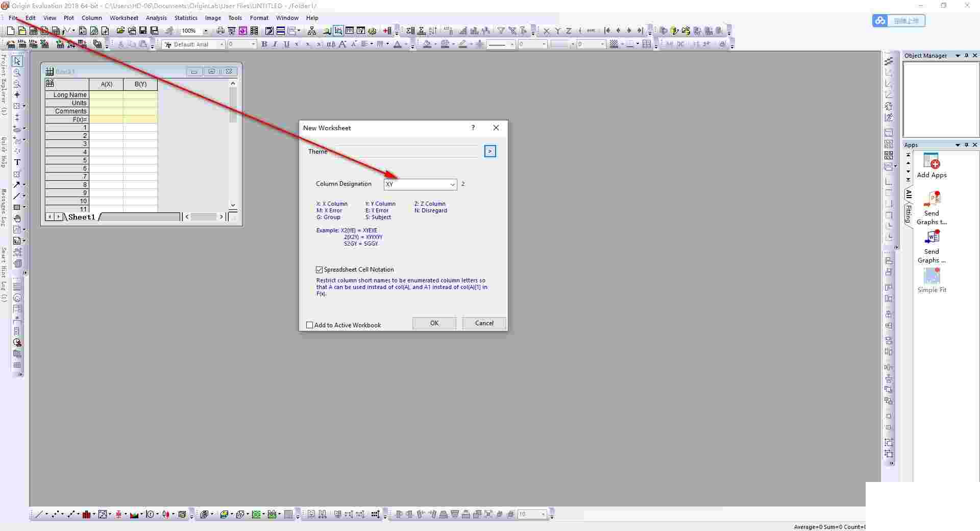This screenshot has width=980, height=531.
Task: Open the Default: Arial font dropdown
Action: pos(222,44)
